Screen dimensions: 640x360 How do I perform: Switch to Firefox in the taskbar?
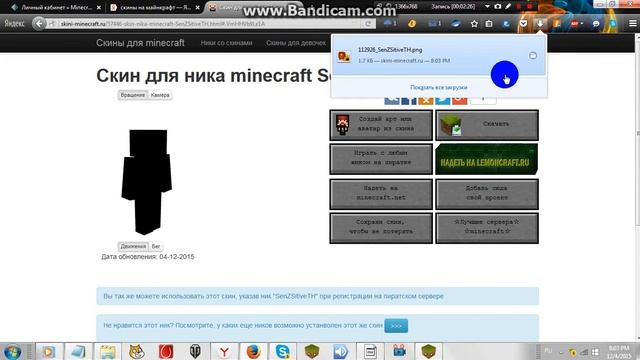pos(253,351)
